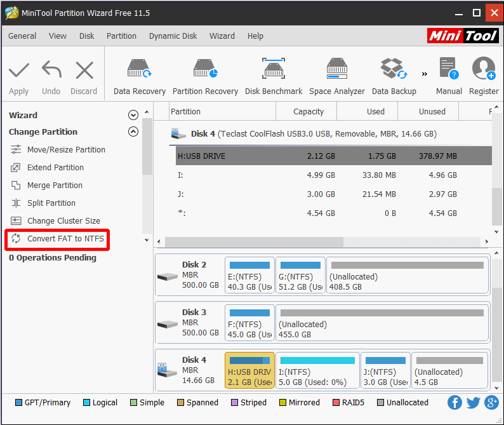Click the Undo arrow icon
Viewport: 504px width, 425px height.
click(x=51, y=69)
